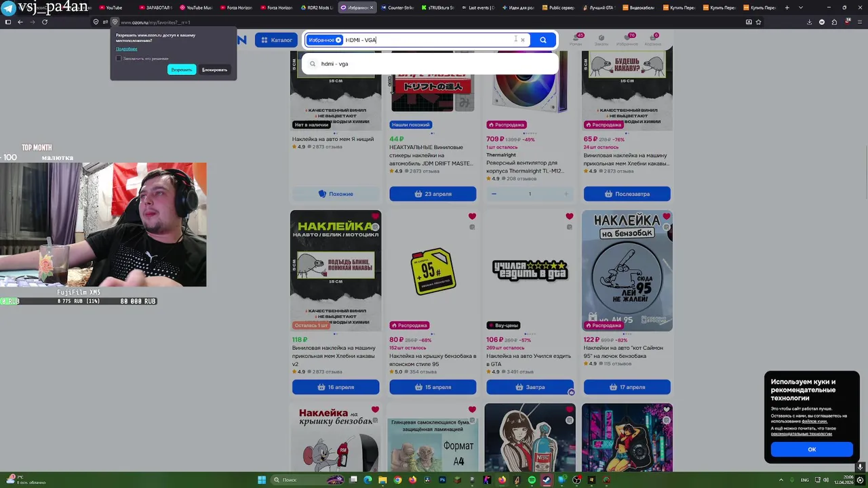This screenshot has width=868, height=488.
Task: Tick the Запомнить это решение checkbox
Action: [x=119, y=58]
